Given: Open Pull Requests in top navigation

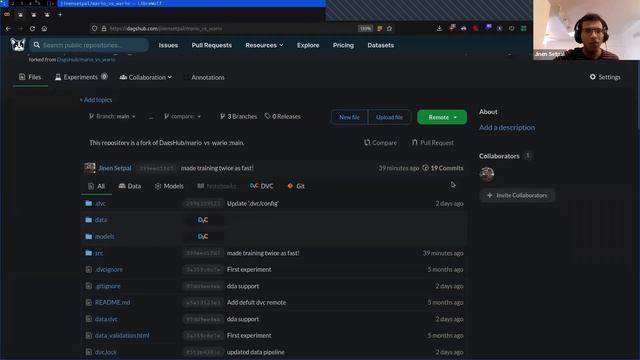Looking at the screenshot, I should (211, 45).
